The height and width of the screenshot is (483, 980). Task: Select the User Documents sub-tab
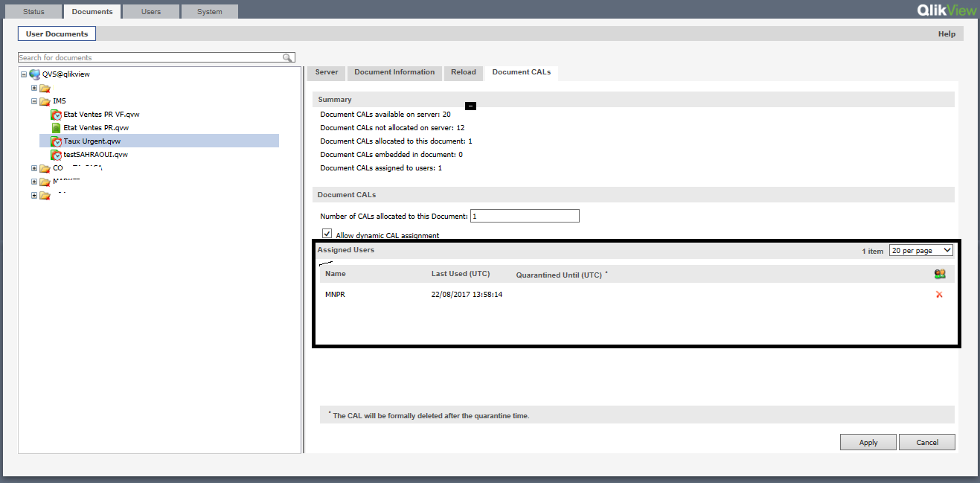point(57,33)
